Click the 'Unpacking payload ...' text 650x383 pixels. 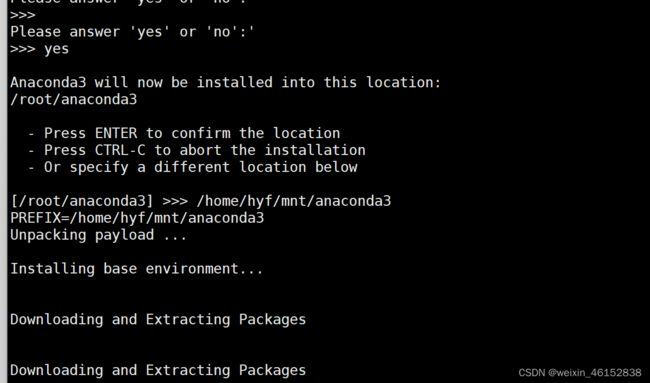click(99, 235)
